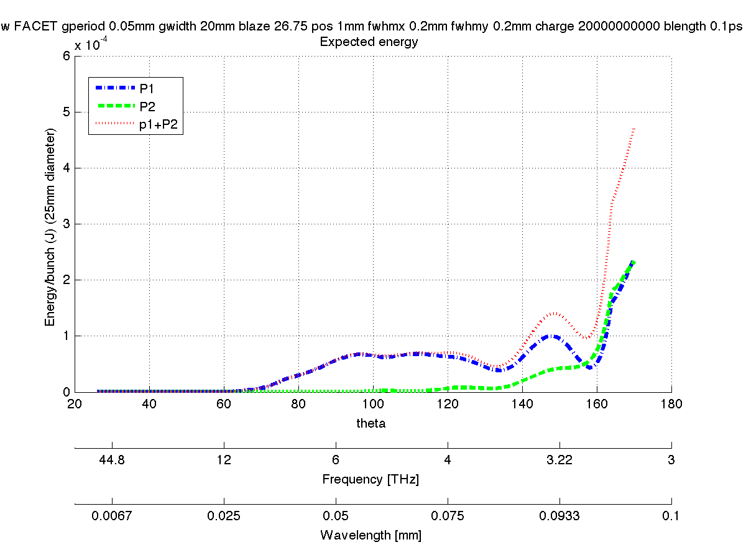Click the P2 legend entry label
This screenshot has width=746, height=560.
click(x=147, y=106)
